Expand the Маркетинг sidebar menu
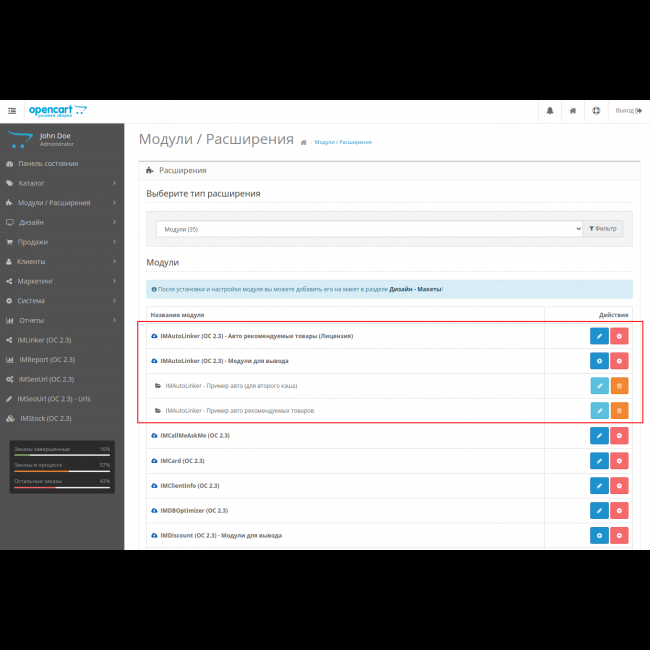Screen dimensions: 650x650 point(62,281)
